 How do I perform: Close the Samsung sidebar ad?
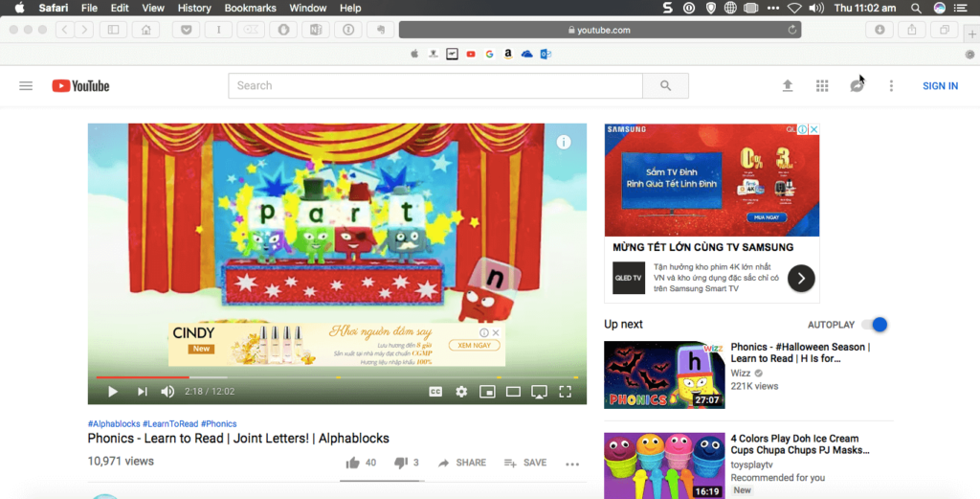click(x=813, y=129)
